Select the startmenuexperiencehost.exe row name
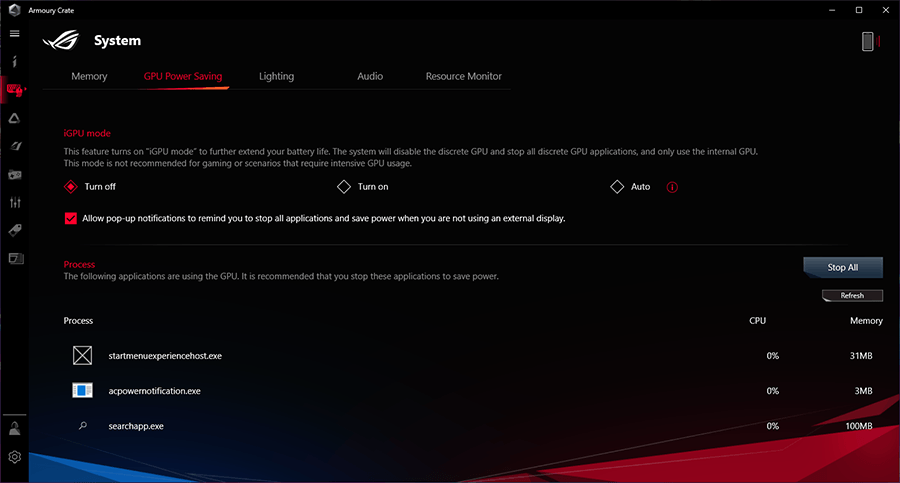Viewport: 900px width, 483px height. tap(165, 356)
